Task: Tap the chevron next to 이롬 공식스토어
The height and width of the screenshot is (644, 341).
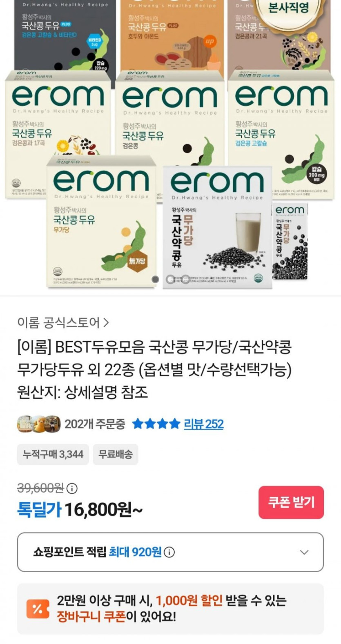Action: 106,323
